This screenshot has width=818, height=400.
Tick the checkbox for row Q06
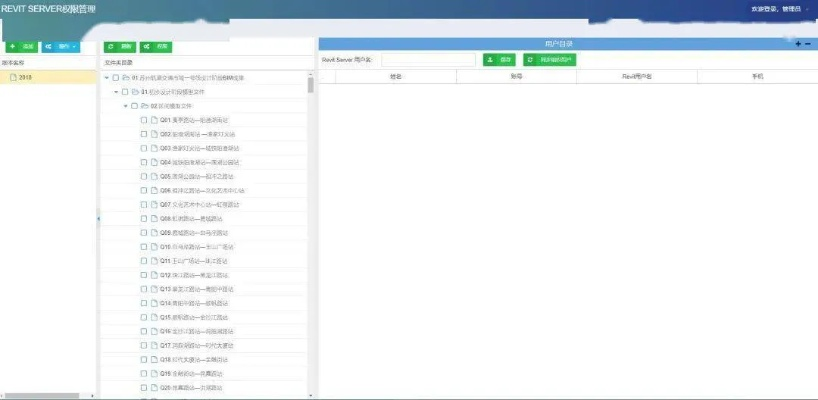pyautogui.click(x=144, y=190)
